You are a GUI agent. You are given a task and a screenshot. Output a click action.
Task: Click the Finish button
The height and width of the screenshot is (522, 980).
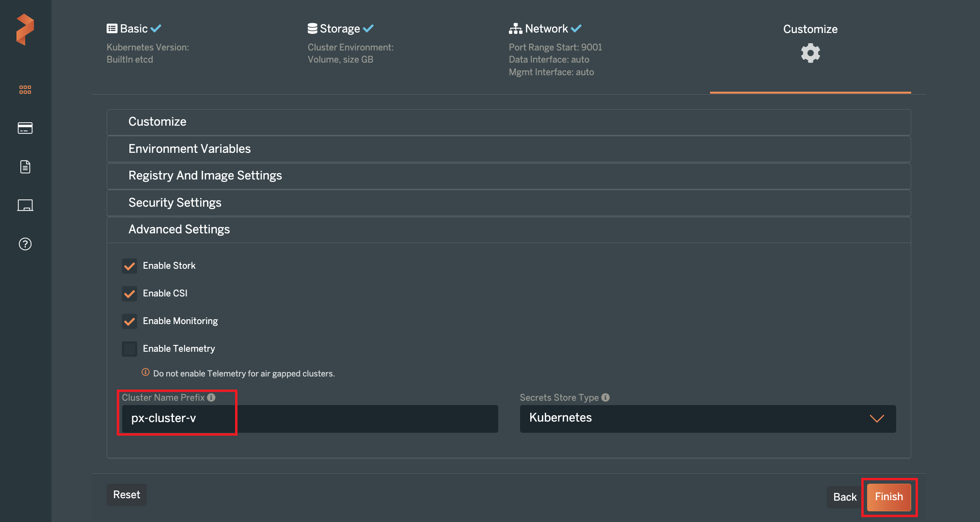point(889,497)
